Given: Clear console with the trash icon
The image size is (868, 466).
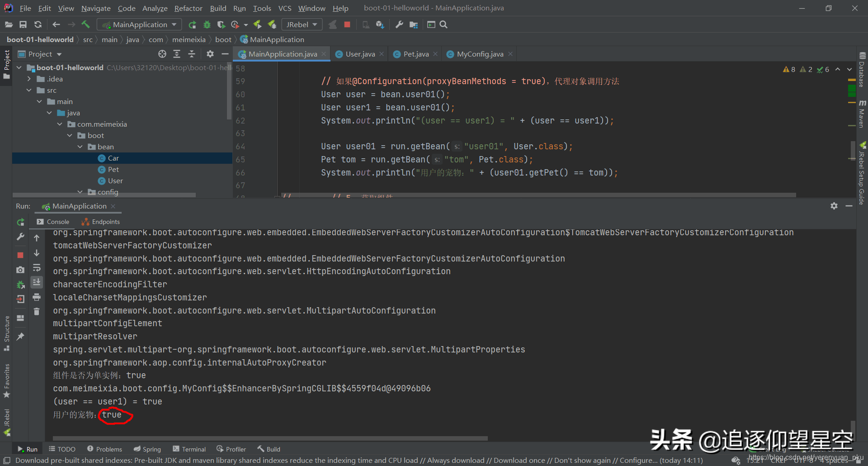Looking at the screenshot, I should 37,311.
